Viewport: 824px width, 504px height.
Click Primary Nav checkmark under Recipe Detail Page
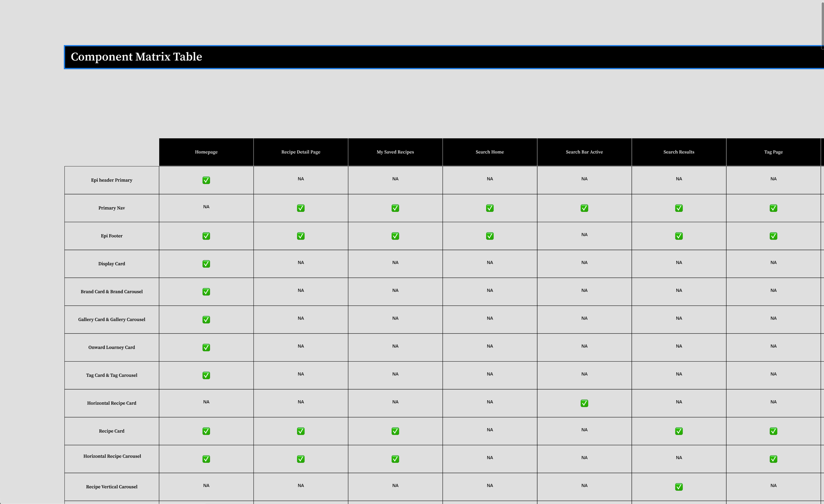coord(301,208)
